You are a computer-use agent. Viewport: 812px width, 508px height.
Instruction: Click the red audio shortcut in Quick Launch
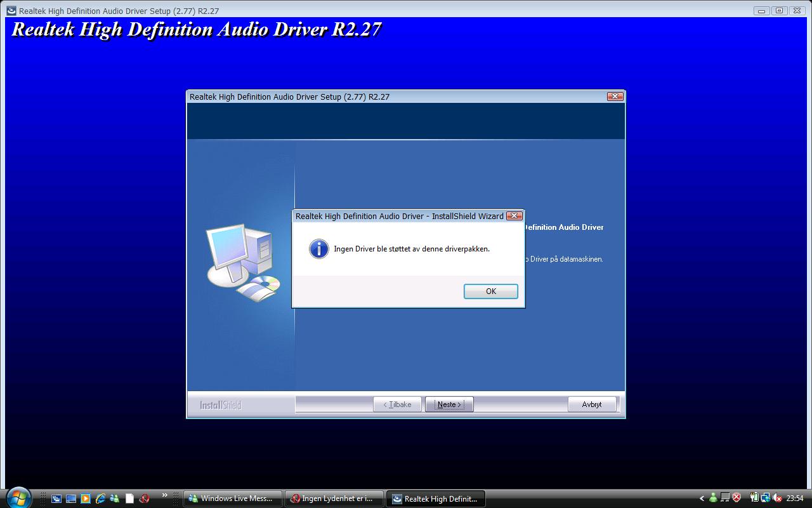tap(144, 498)
